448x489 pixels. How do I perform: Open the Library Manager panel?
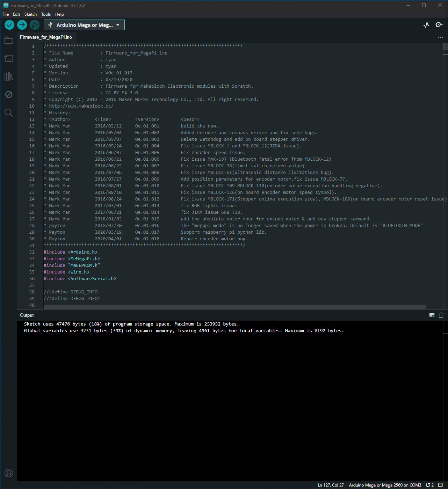click(9, 76)
